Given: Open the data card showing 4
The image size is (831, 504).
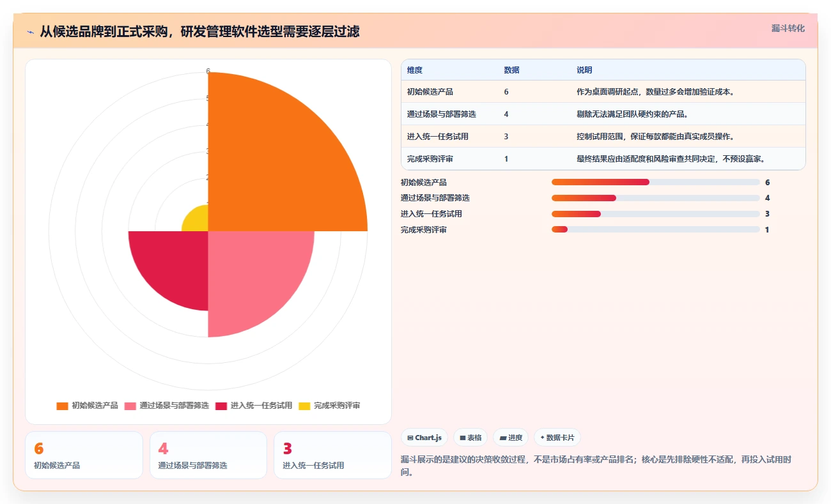Looking at the screenshot, I should tap(208, 455).
